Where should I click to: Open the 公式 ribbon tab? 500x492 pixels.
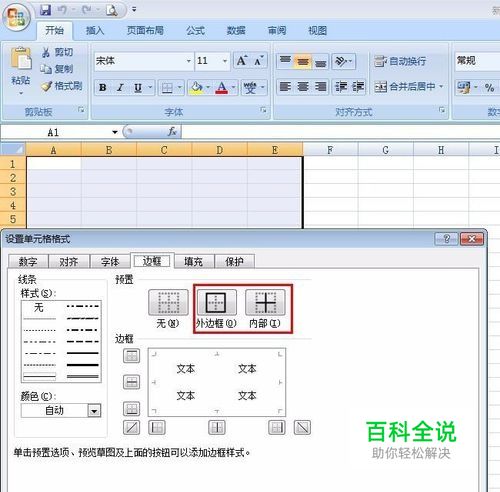pos(195,31)
